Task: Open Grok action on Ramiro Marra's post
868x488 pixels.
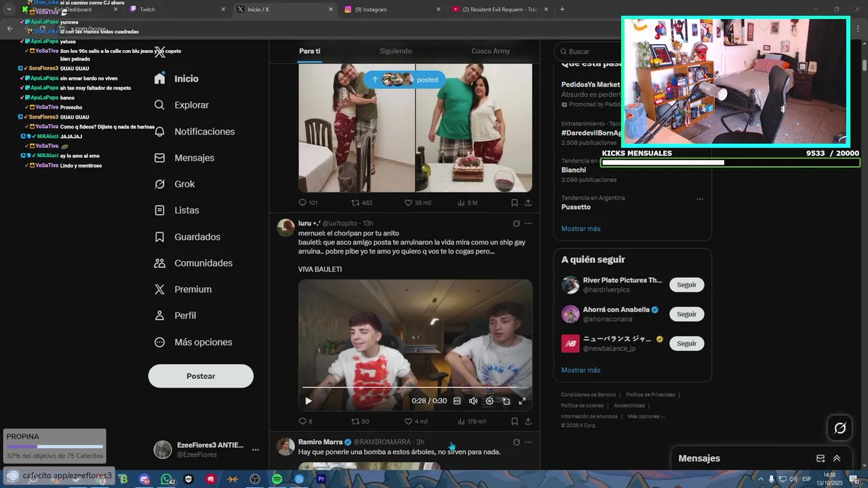Action: click(516, 443)
